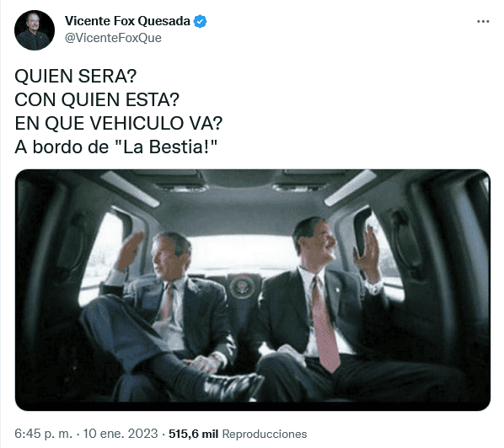Click the QUIEN SERA? text line

pos(76,76)
